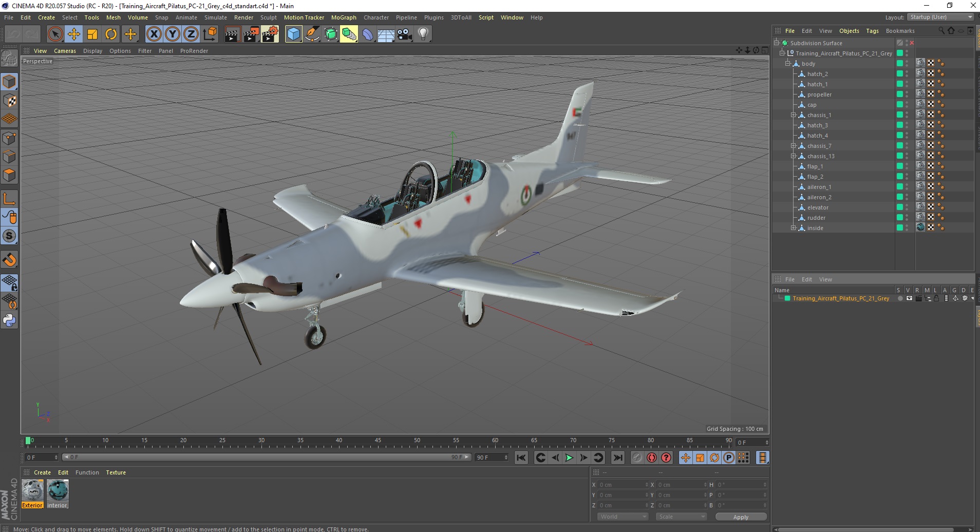The image size is (980, 532).
Task: Switch to Edges mode
Action: (x=9, y=157)
